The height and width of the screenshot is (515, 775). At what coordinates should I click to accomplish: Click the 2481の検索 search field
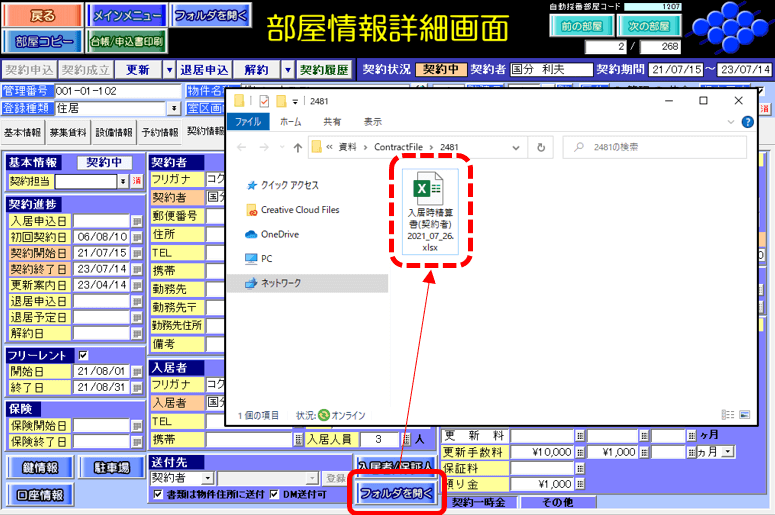click(x=660, y=148)
